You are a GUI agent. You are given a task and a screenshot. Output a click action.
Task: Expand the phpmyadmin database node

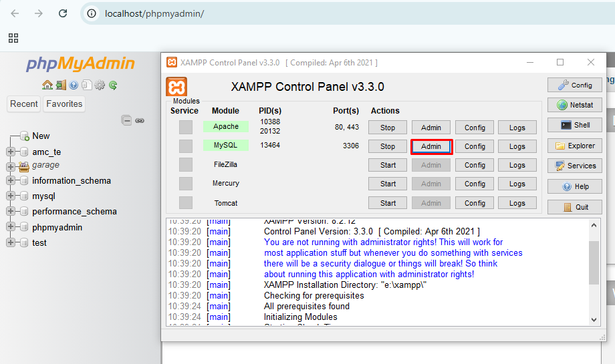point(11,227)
